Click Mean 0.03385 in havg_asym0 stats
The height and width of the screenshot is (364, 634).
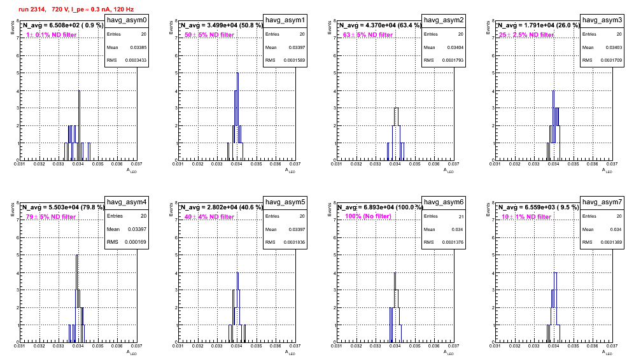click(127, 47)
